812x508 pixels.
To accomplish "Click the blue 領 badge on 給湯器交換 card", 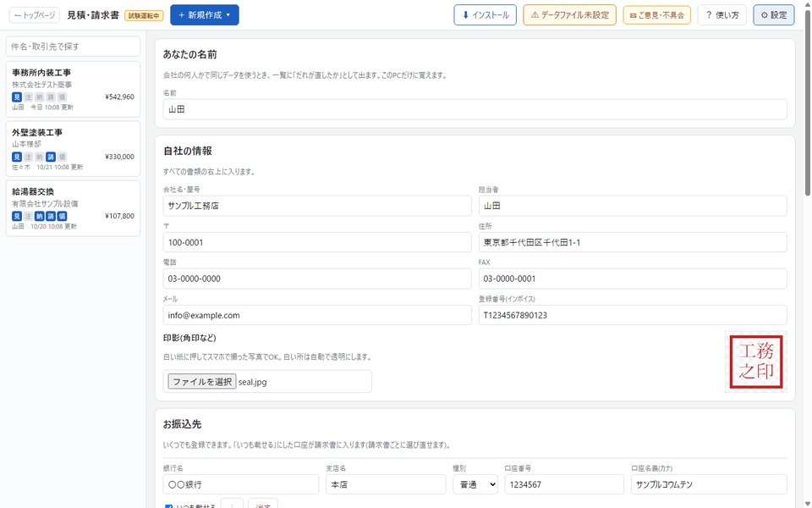I will click(62, 216).
